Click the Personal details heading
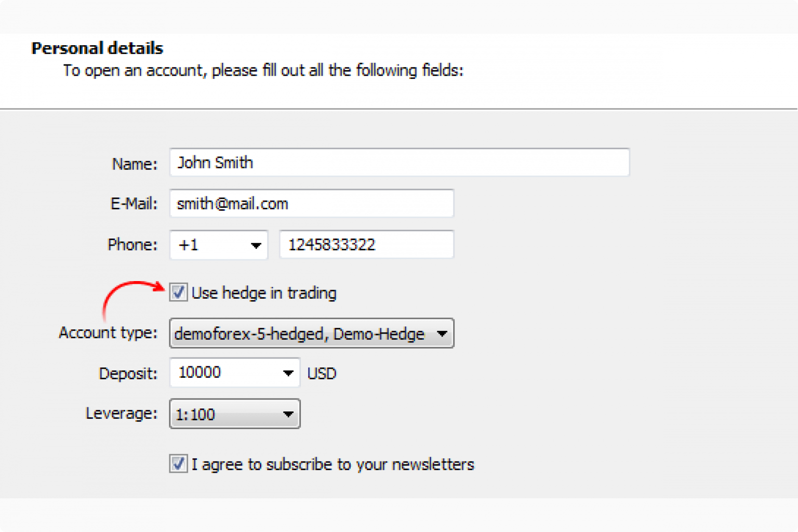The height and width of the screenshot is (532, 798). (x=97, y=48)
